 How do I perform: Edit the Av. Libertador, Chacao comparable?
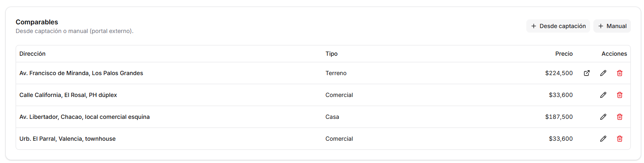[603, 117]
